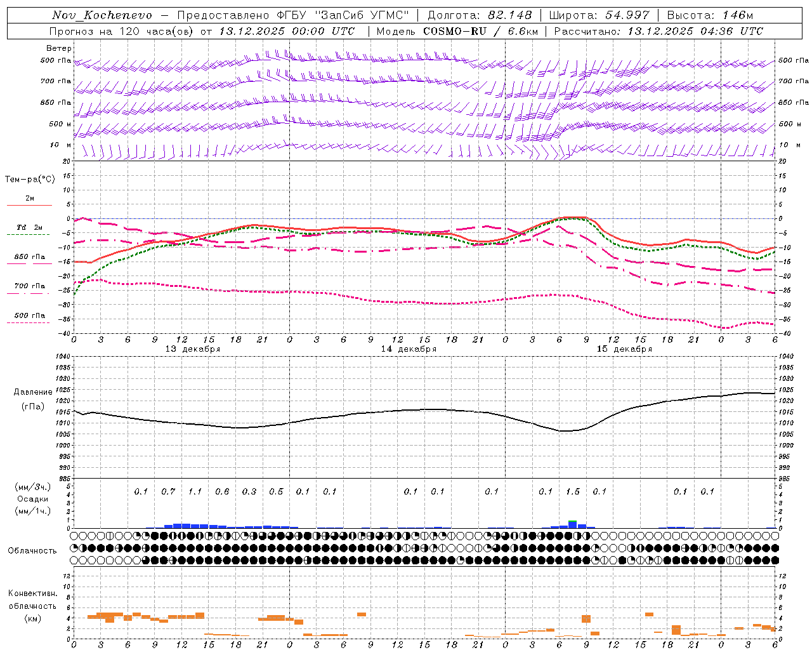Click the Давление panel label
Image resolution: width=812 pixels, height=650 pixels.
point(33,392)
